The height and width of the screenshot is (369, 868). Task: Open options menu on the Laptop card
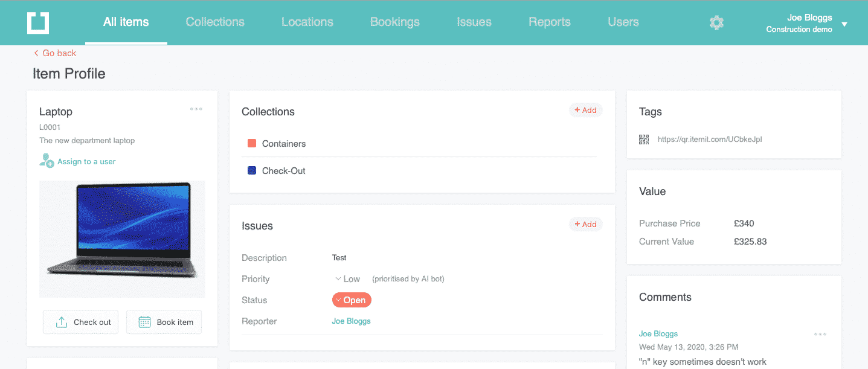coord(196,109)
